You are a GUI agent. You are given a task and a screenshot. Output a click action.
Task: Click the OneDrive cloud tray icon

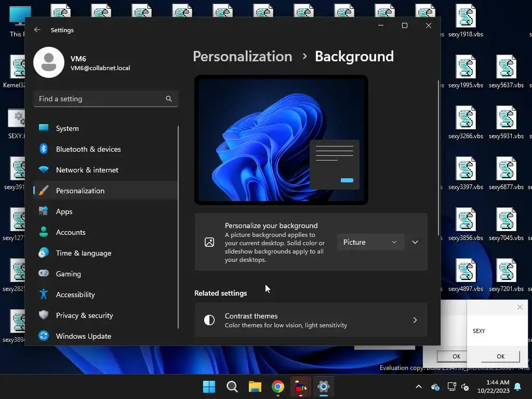435,387
